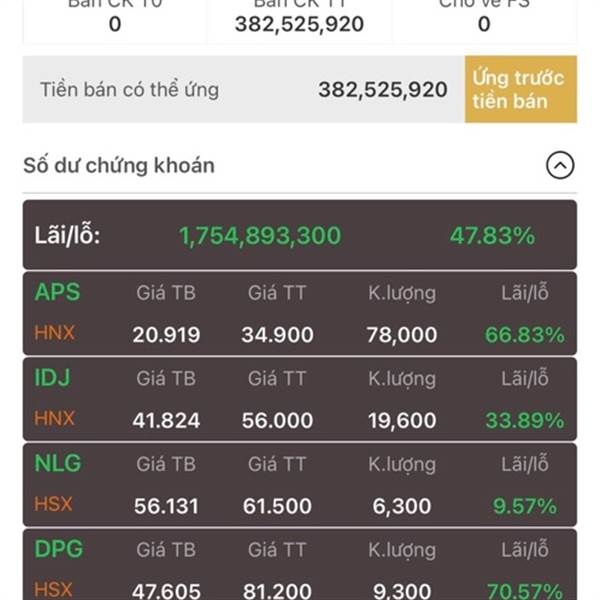The width and height of the screenshot is (600, 600).
Task: Tap total Lãi/lỗ amount 1,754,893,300
Action: (260, 235)
